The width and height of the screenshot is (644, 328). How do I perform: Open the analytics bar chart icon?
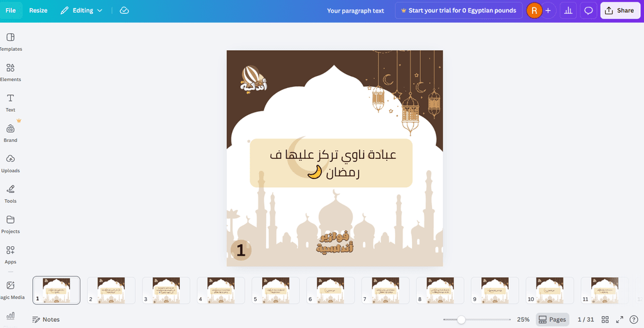coord(569,11)
